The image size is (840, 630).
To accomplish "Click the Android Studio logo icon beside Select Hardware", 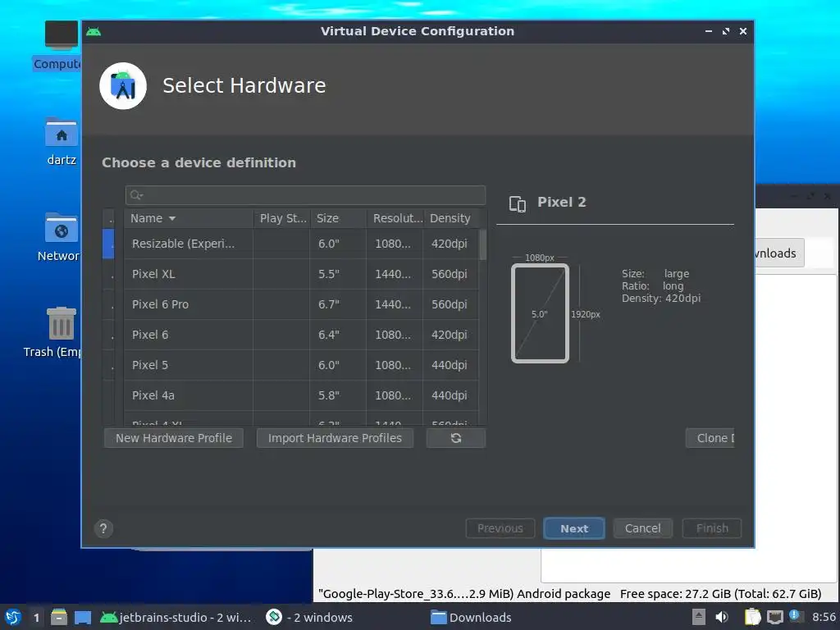I will 123,85.
